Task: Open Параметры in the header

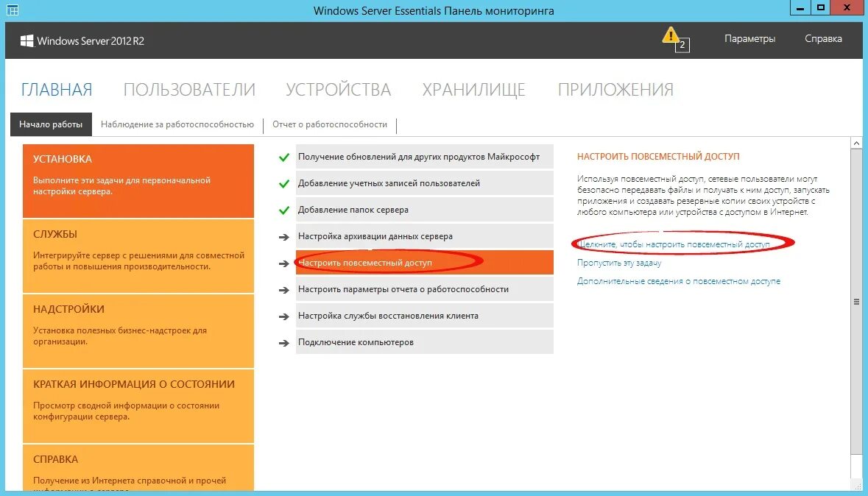Action: [749, 39]
